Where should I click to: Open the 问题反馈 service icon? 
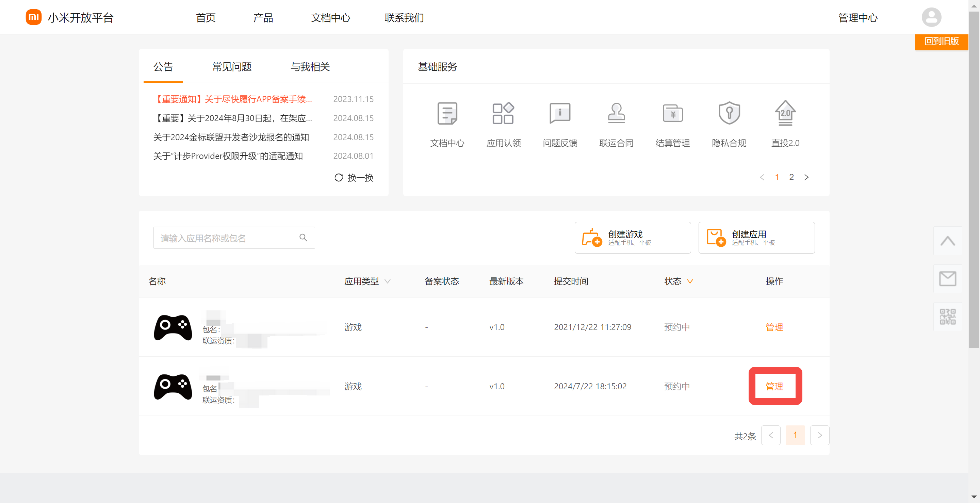pos(560,113)
